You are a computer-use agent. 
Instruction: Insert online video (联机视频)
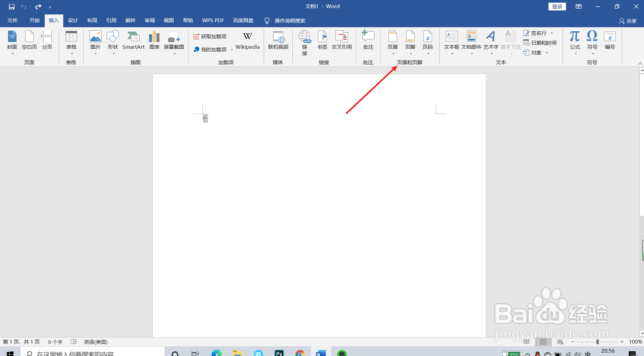pyautogui.click(x=278, y=40)
